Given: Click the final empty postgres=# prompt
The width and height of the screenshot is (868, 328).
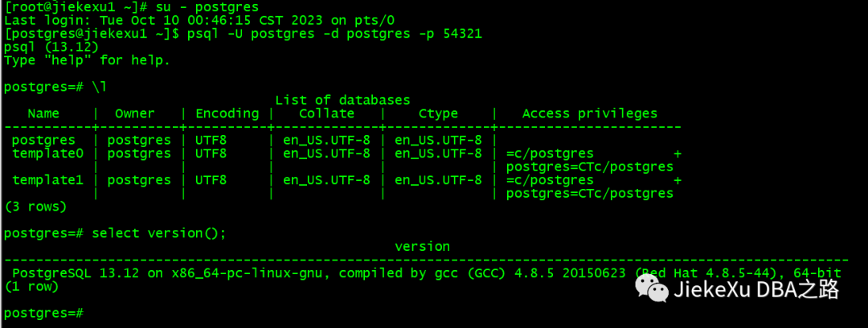Looking at the screenshot, I should click(x=43, y=313).
